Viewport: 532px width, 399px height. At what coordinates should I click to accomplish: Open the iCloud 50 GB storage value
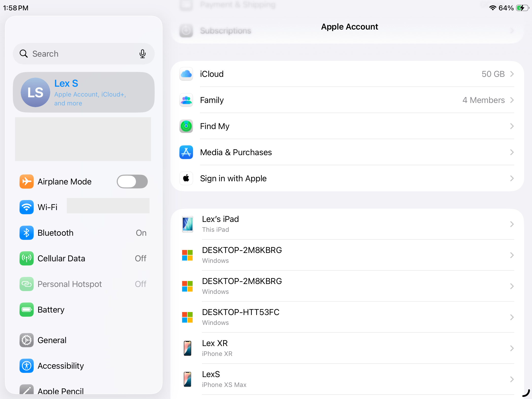493,74
